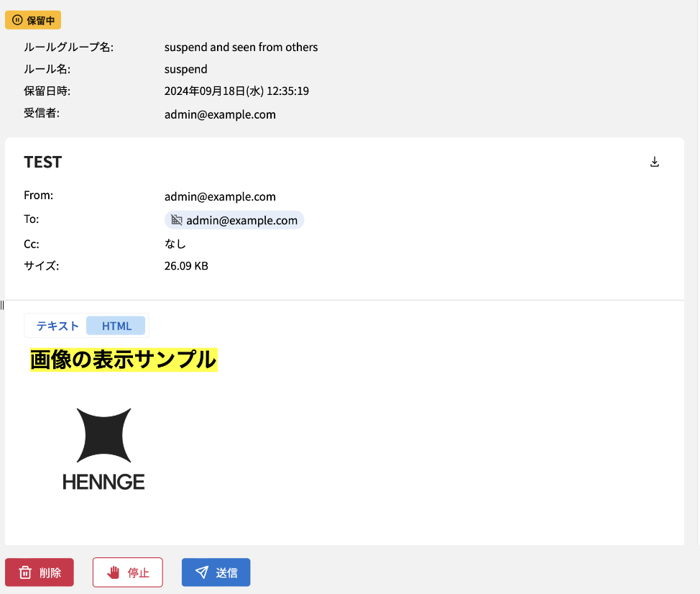Click the 受信者 admin@example.com value
The image size is (700, 594).
pos(220,114)
